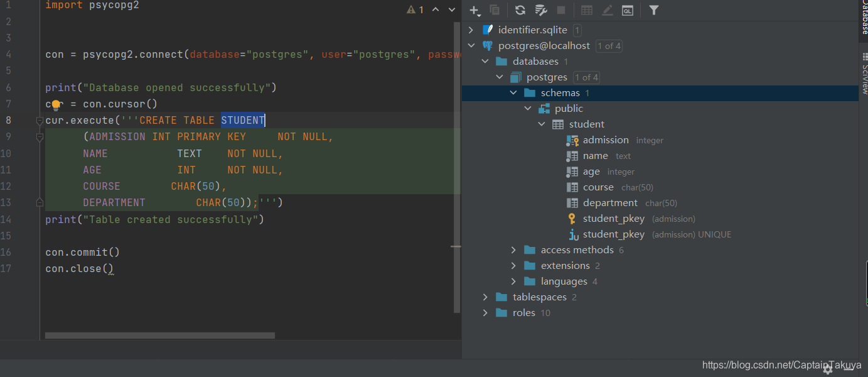This screenshot has height=377, width=868.
Task: Open the Data Source Properties wrench icon
Action: tap(541, 10)
